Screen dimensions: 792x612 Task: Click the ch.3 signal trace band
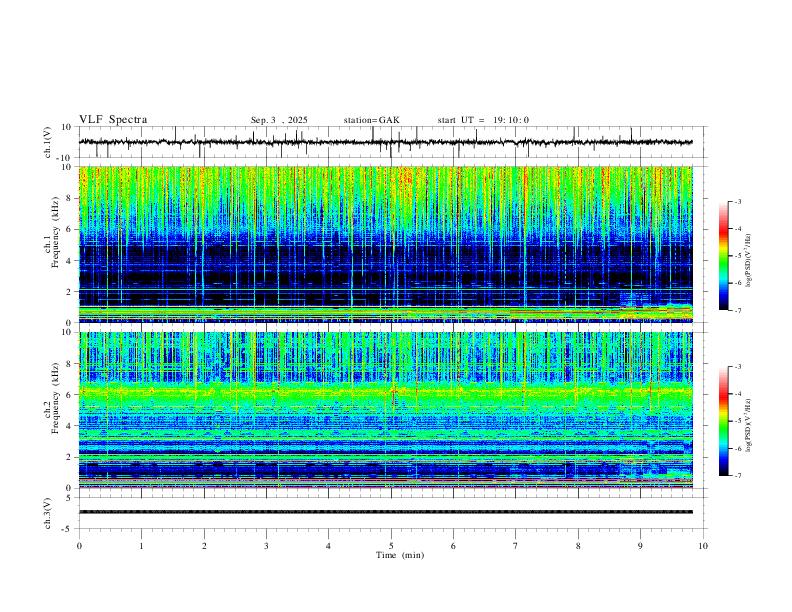pyautogui.click(x=385, y=512)
